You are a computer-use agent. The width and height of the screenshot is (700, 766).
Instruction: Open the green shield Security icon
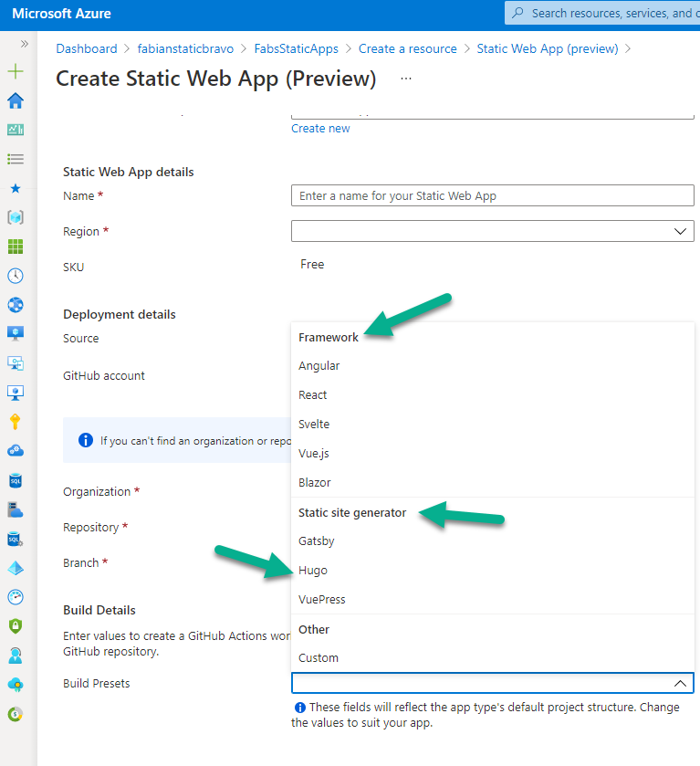pyautogui.click(x=16, y=625)
